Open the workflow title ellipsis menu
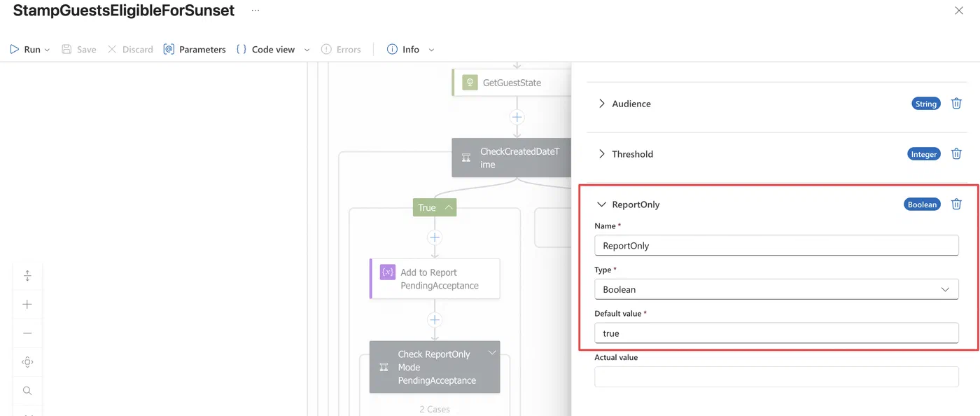The height and width of the screenshot is (416, 980). click(255, 11)
